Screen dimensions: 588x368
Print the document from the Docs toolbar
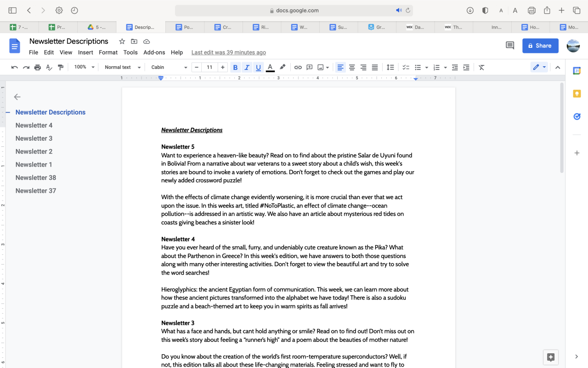(x=38, y=67)
